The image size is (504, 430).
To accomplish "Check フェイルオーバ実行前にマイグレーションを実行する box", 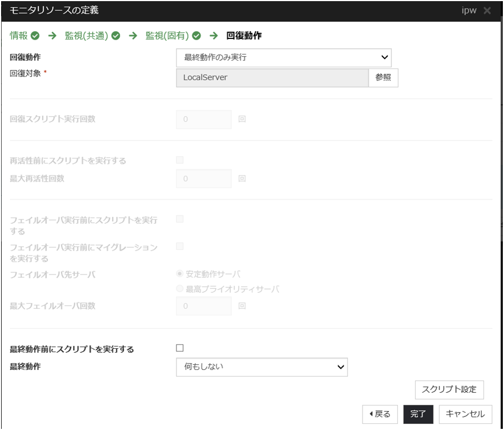I will pyautogui.click(x=179, y=246).
